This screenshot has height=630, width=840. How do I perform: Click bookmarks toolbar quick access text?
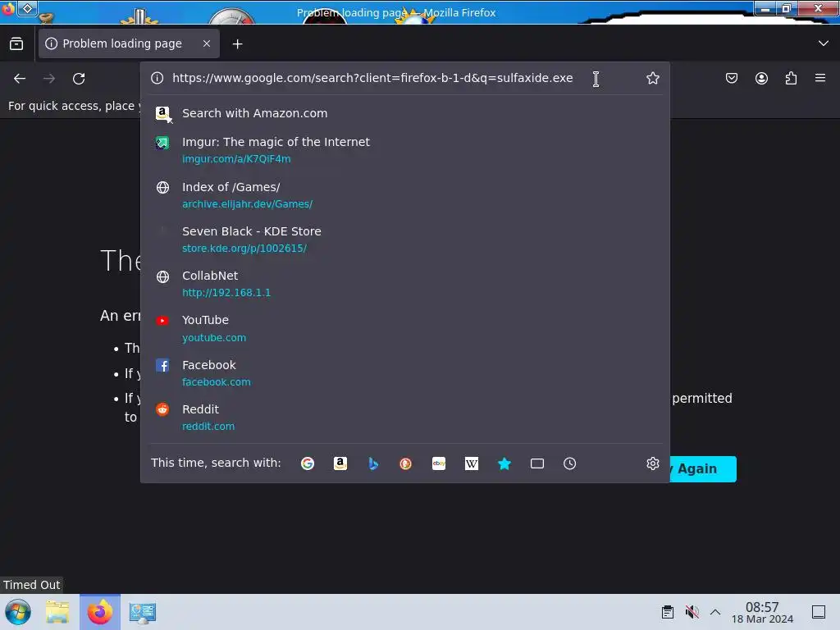point(75,106)
